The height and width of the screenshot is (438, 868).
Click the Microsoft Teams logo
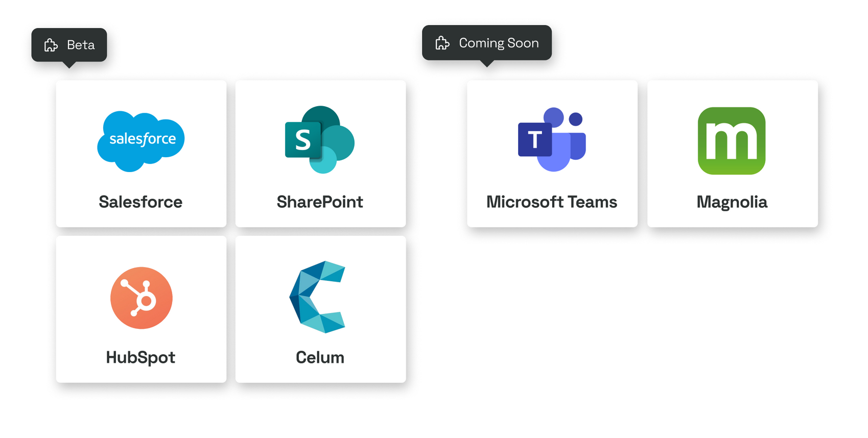point(552,139)
